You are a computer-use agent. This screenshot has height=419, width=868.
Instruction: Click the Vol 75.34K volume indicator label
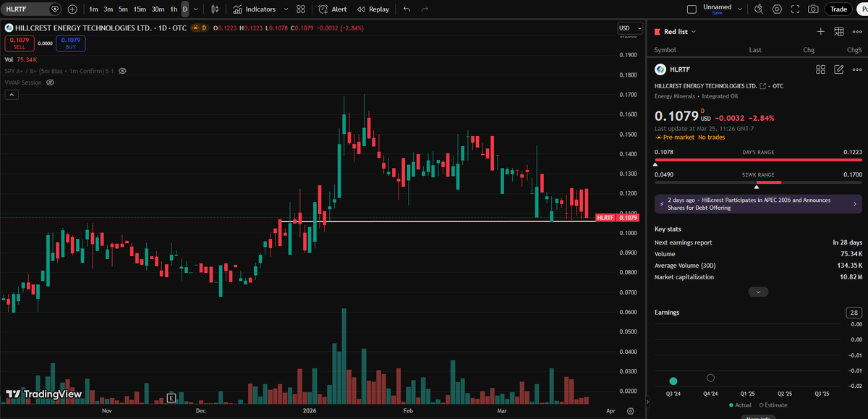pyautogui.click(x=20, y=59)
